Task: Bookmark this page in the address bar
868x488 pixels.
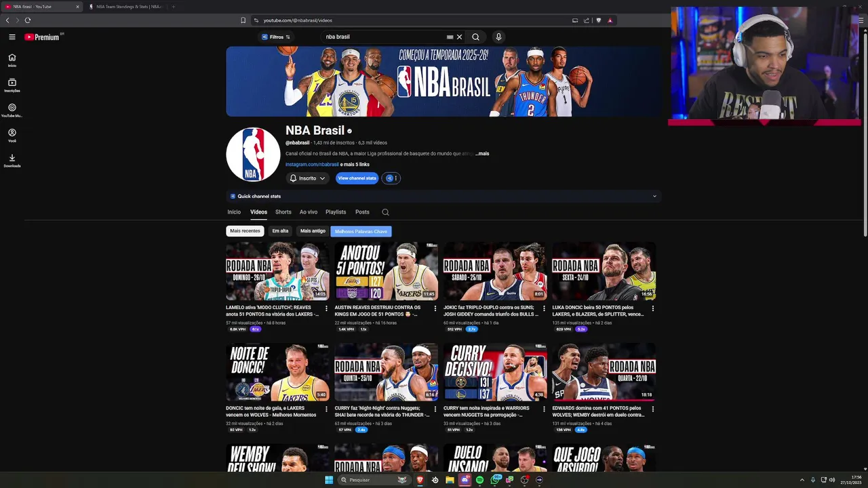Action: coord(243,20)
